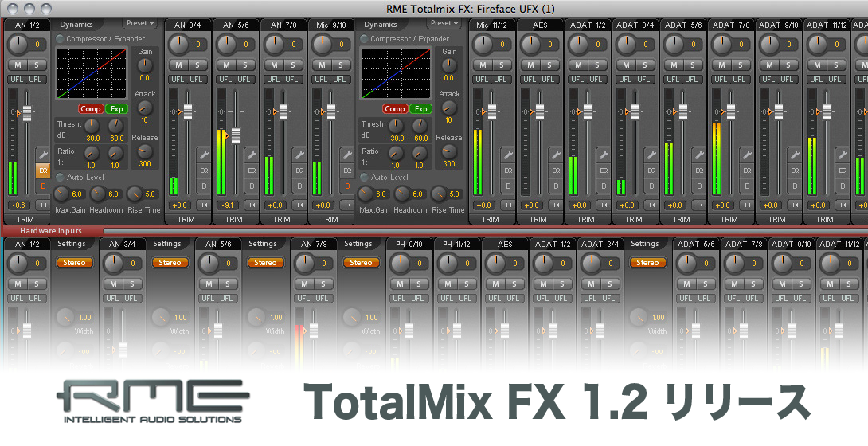Click the fader handle on upper AN 1/2 strip

click(x=27, y=113)
